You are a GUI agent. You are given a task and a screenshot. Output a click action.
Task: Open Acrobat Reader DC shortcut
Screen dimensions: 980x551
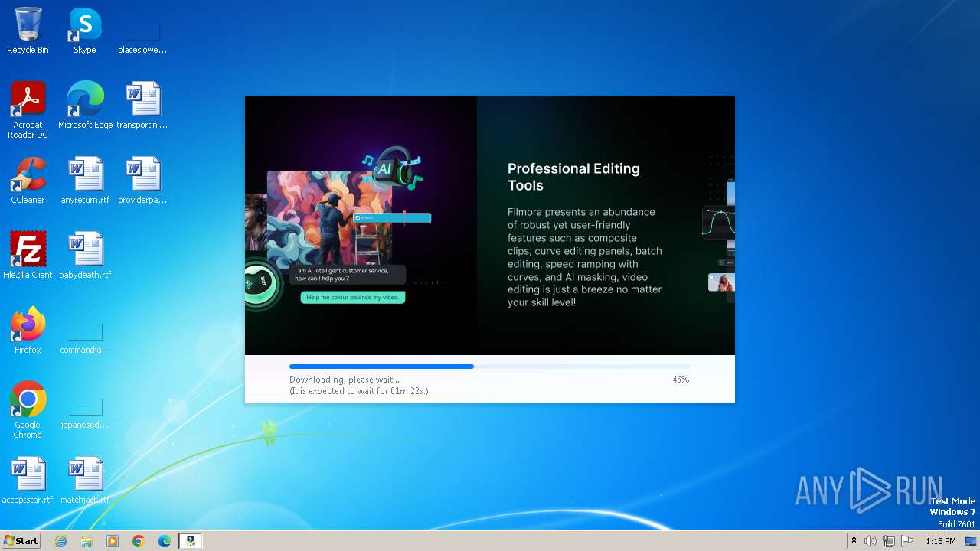28,109
